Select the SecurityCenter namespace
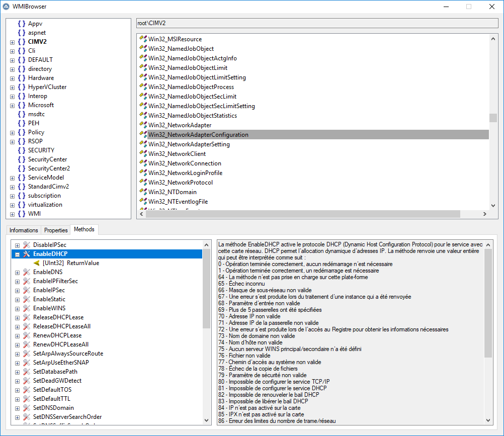Screen dimensions: 504x436 point(48,159)
